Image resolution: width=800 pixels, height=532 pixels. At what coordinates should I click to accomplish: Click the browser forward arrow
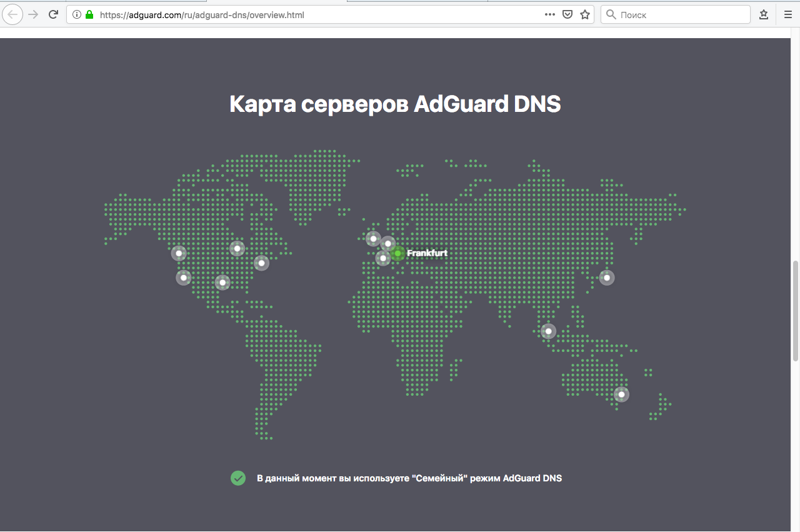tap(34, 14)
